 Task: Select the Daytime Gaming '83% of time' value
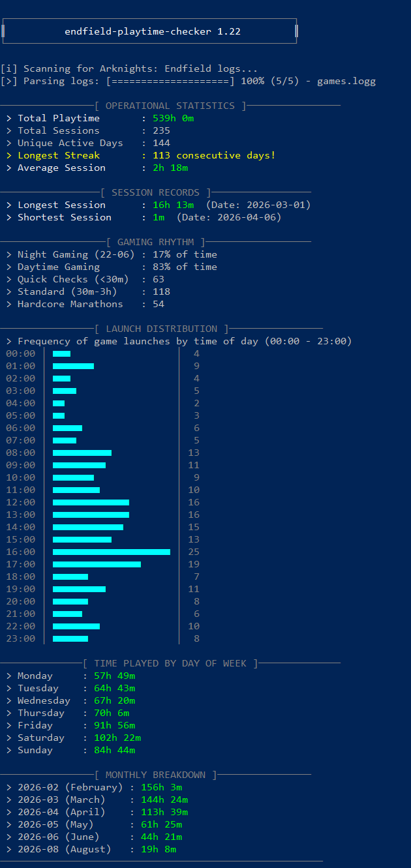(x=185, y=267)
